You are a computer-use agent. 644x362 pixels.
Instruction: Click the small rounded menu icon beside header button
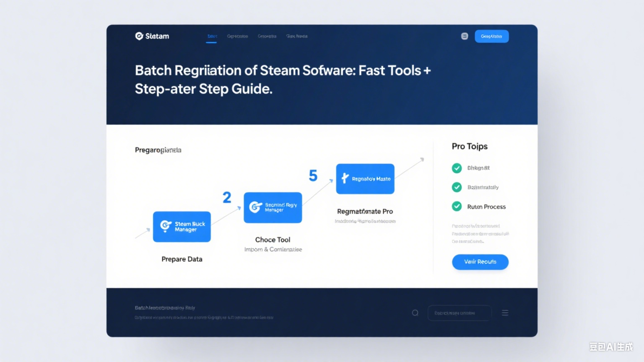coord(465,36)
